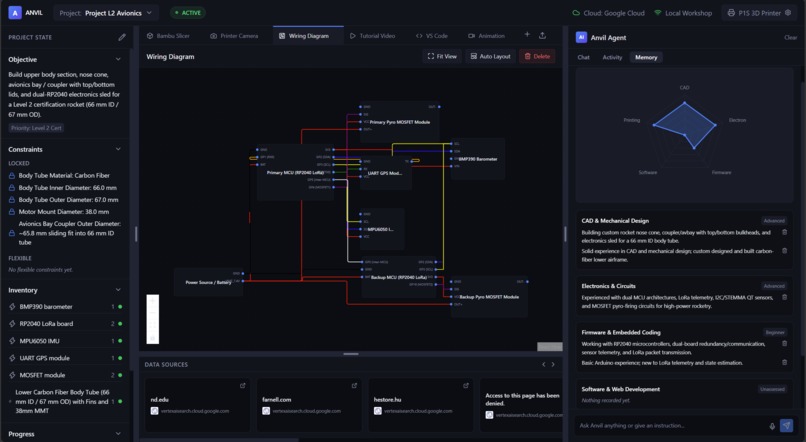Go to next data source arrow
Viewport: 806px width, 442px height.
click(553, 364)
